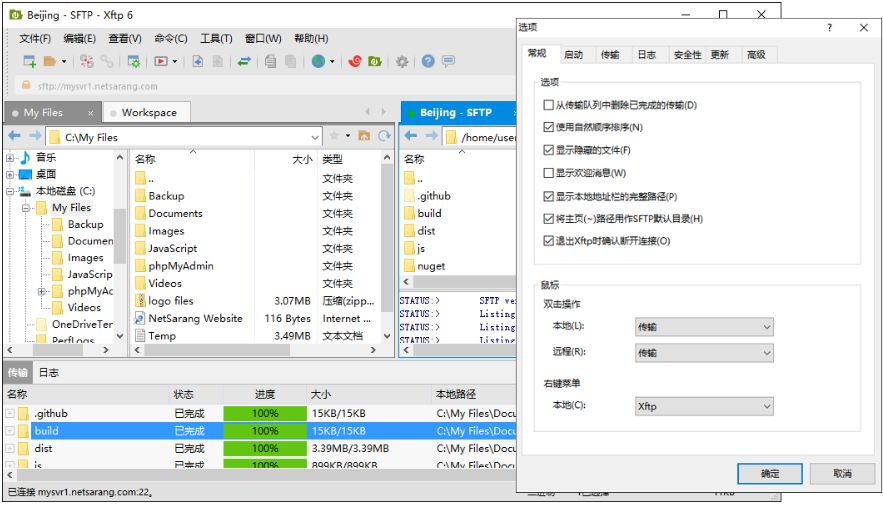Toggle remove completed transfers from queue checkbox

pos(548,105)
